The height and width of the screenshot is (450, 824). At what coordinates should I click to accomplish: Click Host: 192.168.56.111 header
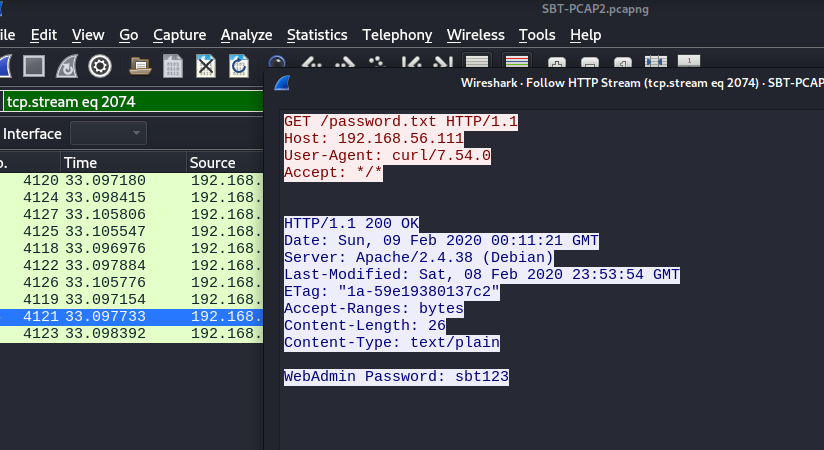[x=374, y=139]
